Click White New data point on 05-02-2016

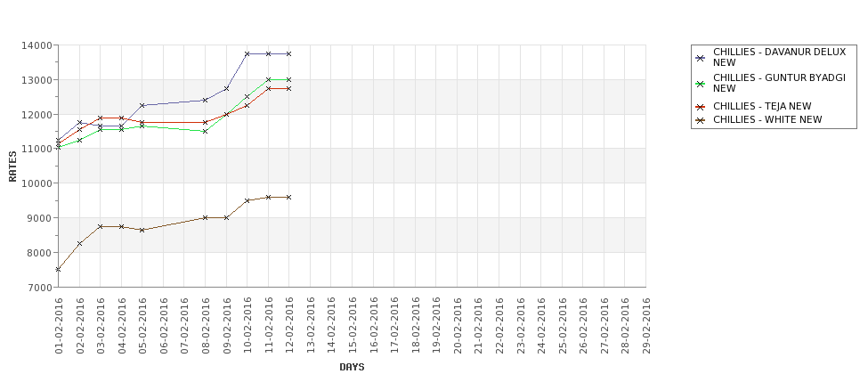pyautogui.click(x=142, y=230)
